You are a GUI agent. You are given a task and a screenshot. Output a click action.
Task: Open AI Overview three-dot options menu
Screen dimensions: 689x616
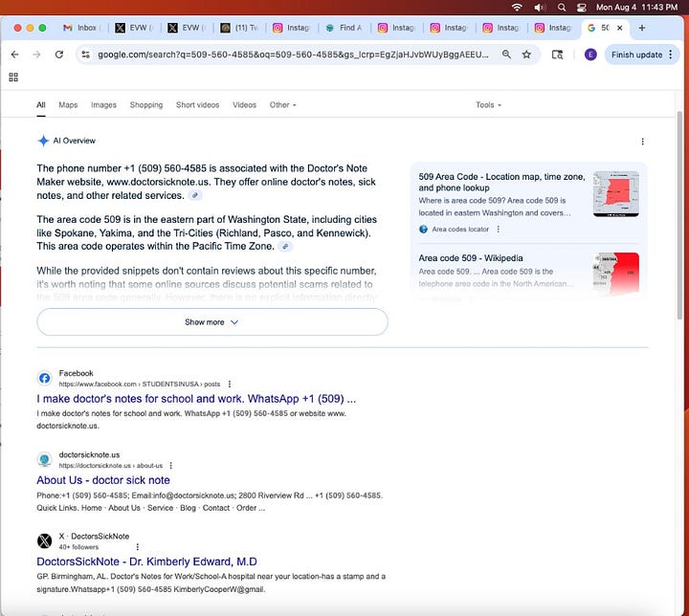642,142
